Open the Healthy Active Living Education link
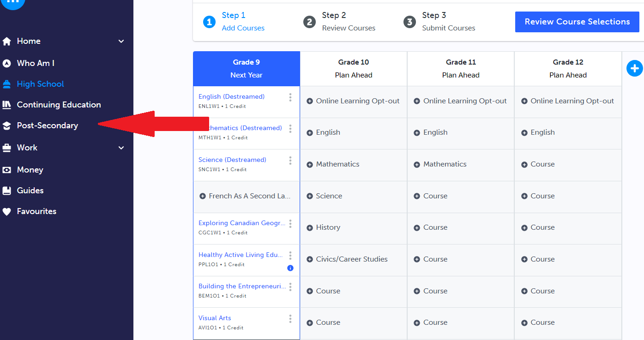 [x=241, y=255]
